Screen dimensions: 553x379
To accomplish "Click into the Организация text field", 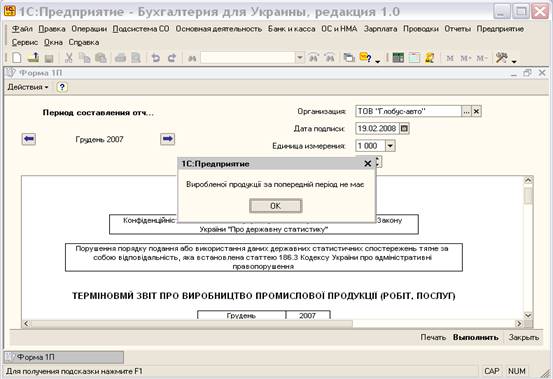I will click(x=408, y=111).
